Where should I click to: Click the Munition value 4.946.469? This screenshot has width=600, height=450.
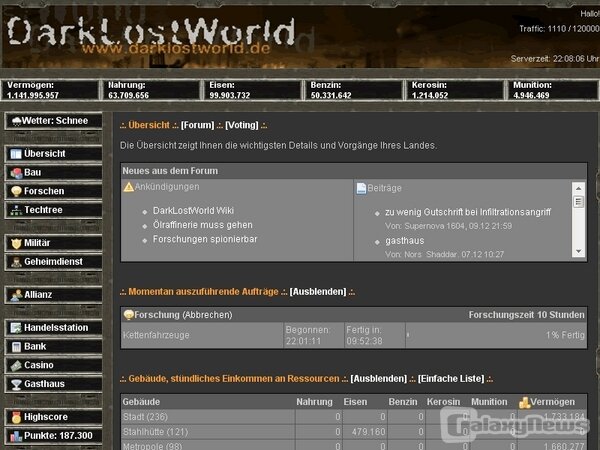click(x=531, y=96)
